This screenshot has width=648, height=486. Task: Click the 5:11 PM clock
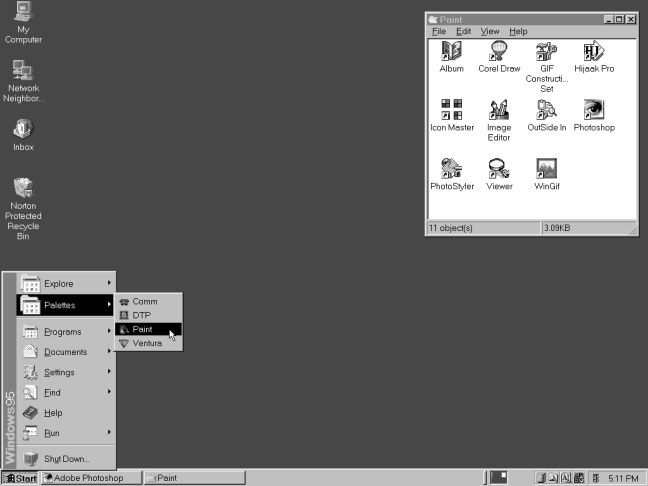click(623, 479)
